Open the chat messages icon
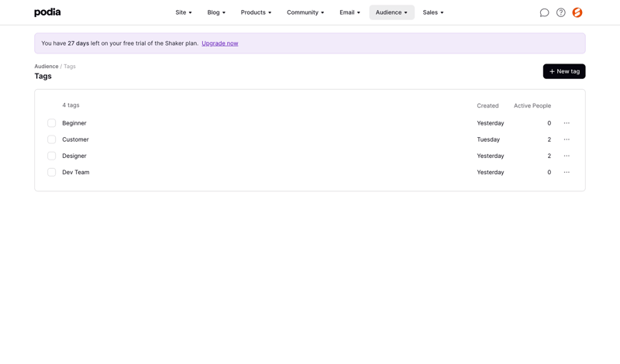Image resolution: width=620 pixels, height=364 pixels. (x=544, y=12)
